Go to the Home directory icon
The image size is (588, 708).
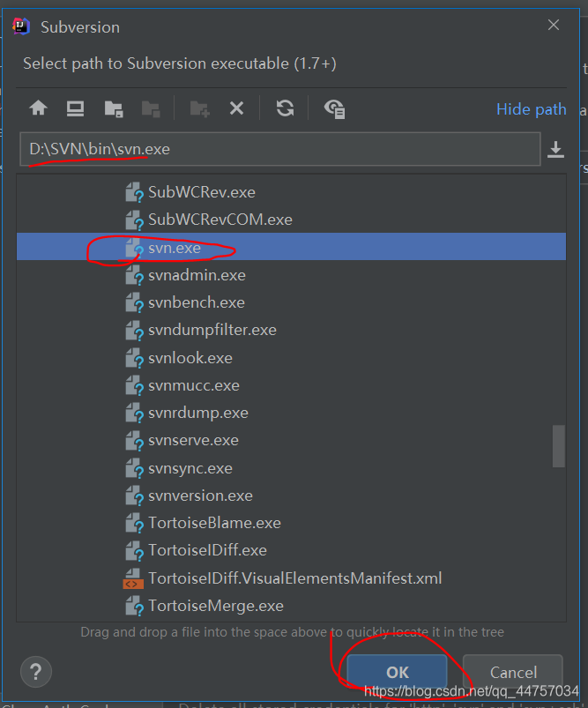(x=39, y=108)
